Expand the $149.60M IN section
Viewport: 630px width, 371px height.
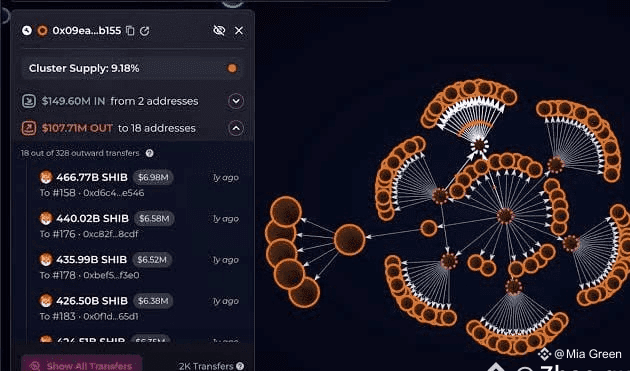236,101
